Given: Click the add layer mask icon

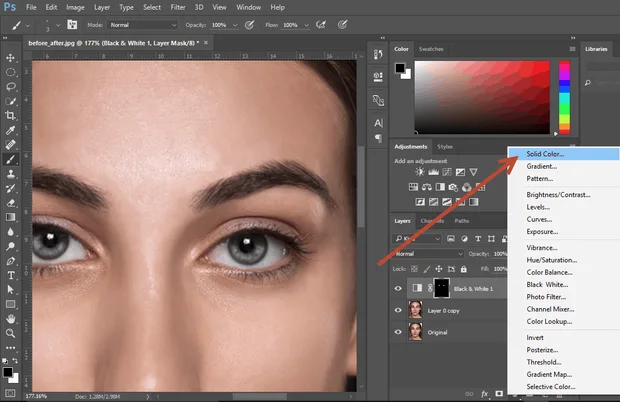Looking at the screenshot, I should point(499,394).
